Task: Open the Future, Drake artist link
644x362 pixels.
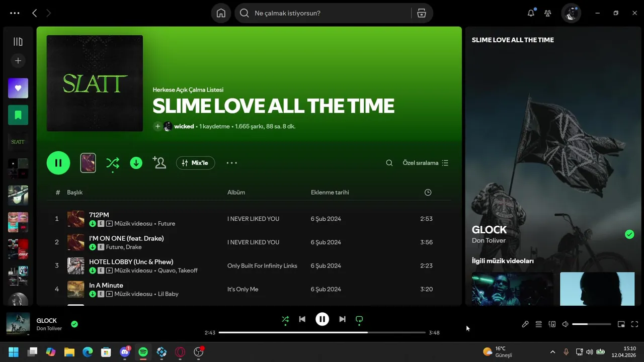Action: pos(124,247)
